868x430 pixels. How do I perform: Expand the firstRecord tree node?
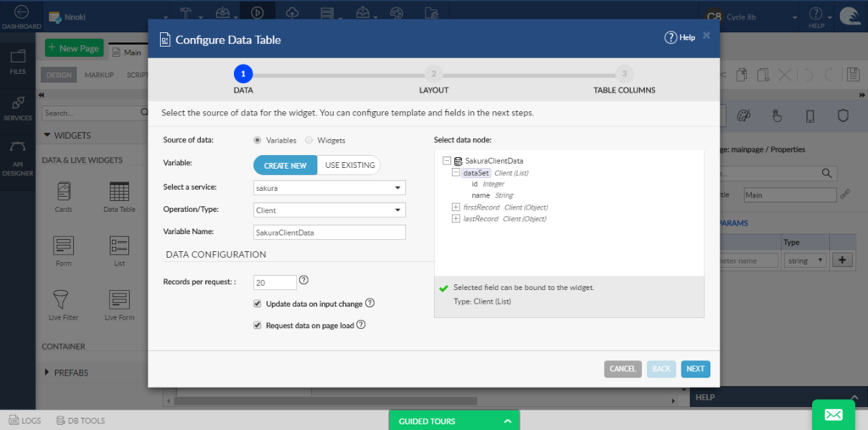[456, 207]
